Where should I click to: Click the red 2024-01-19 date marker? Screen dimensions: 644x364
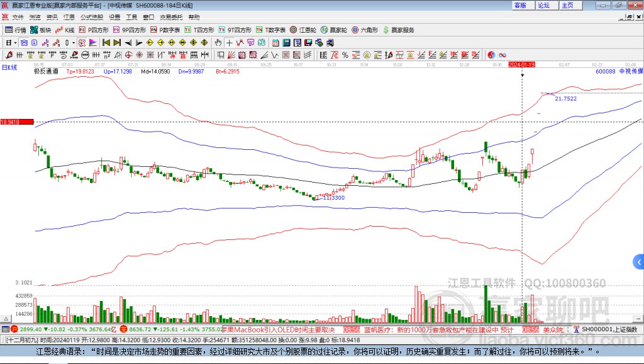(x=521, y=64)
